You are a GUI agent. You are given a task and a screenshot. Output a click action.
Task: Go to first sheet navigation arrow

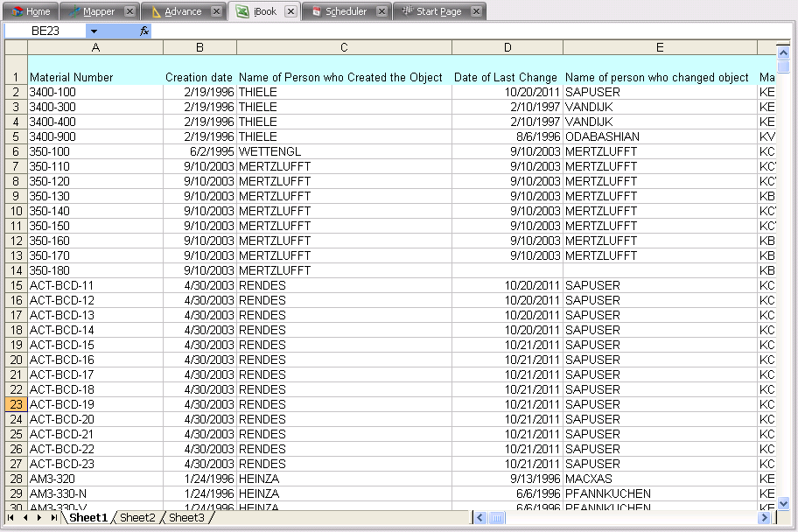coord(11,518)
